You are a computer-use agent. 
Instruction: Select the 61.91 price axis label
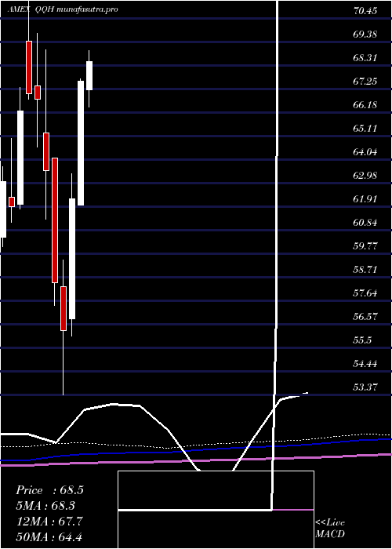(x=365, y=199)
